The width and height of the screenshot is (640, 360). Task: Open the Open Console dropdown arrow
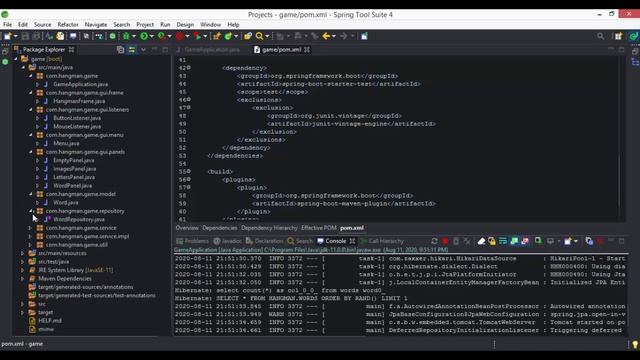coord(576,241)
